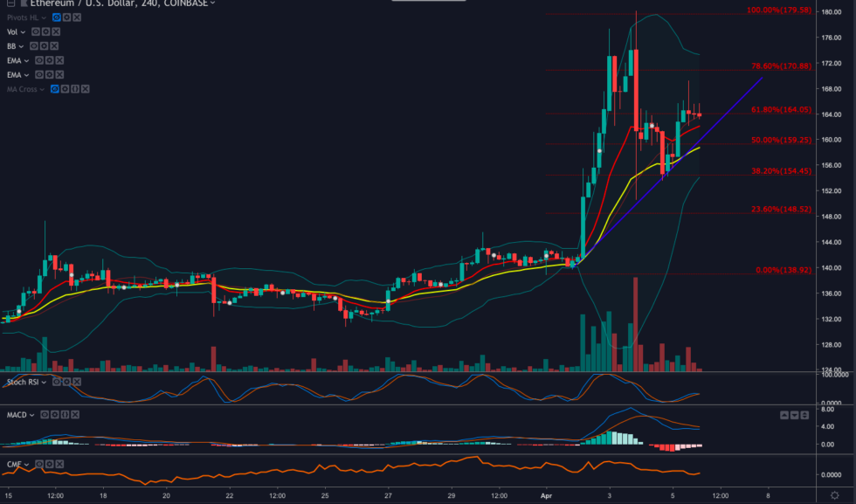Expand the Stoch RSI legend chevron

tap(44, 383)
